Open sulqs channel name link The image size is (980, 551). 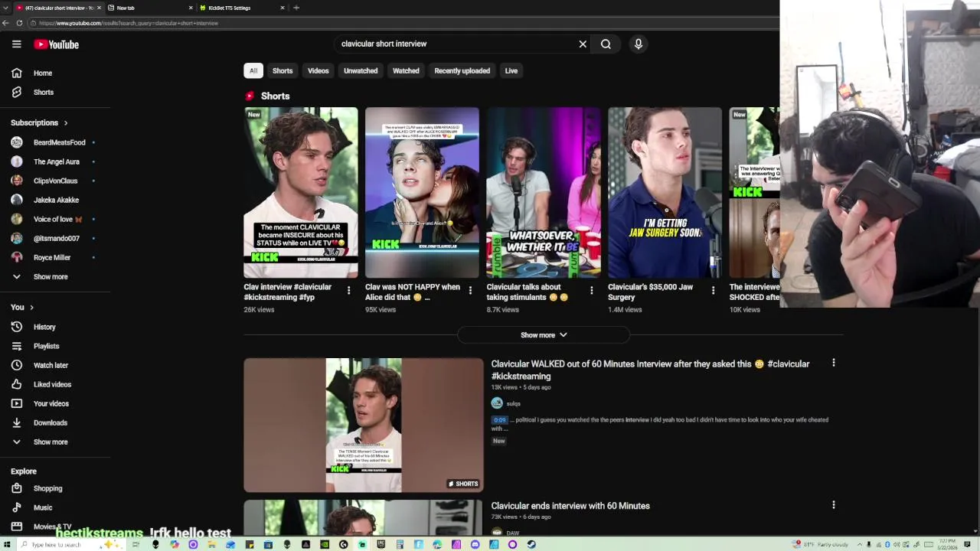513,403
